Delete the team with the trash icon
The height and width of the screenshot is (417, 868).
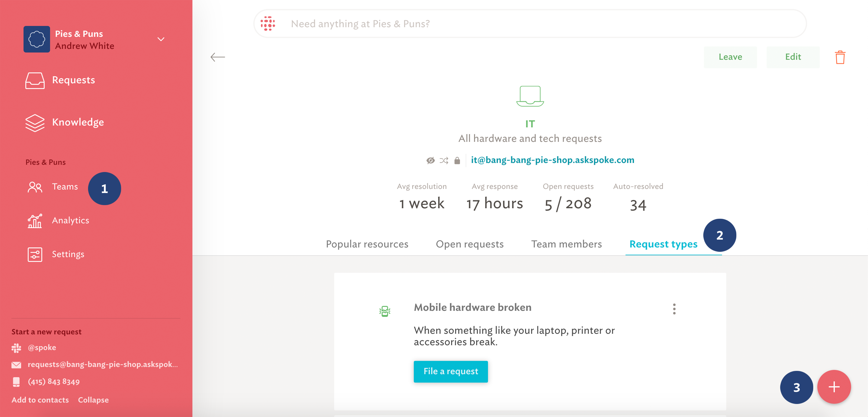pos(840,57)
